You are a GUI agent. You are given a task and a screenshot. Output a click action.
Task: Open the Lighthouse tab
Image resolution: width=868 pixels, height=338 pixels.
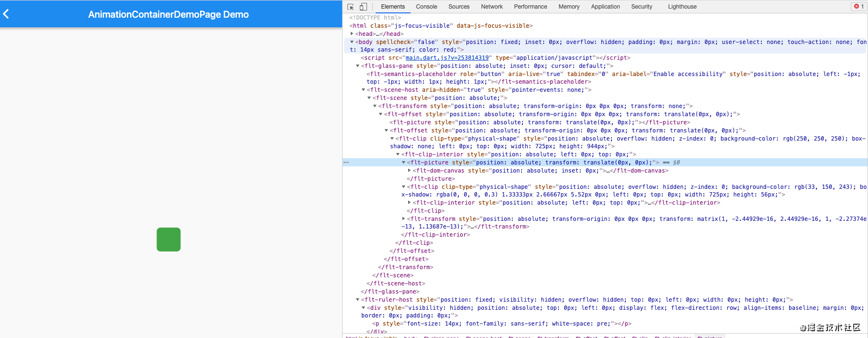pos(682,7)
